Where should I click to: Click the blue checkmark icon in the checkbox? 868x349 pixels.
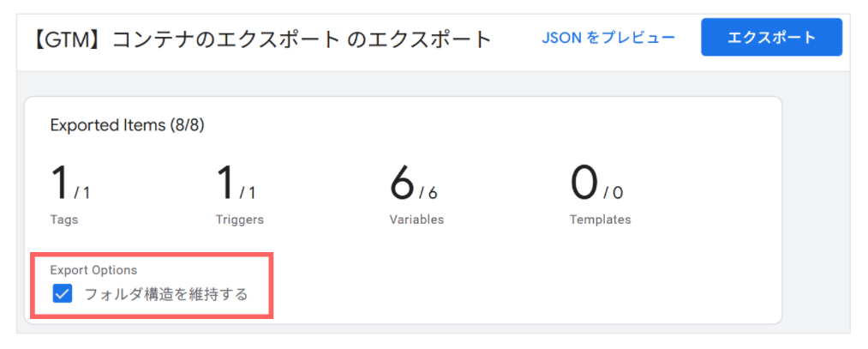[x=63, y=293]
